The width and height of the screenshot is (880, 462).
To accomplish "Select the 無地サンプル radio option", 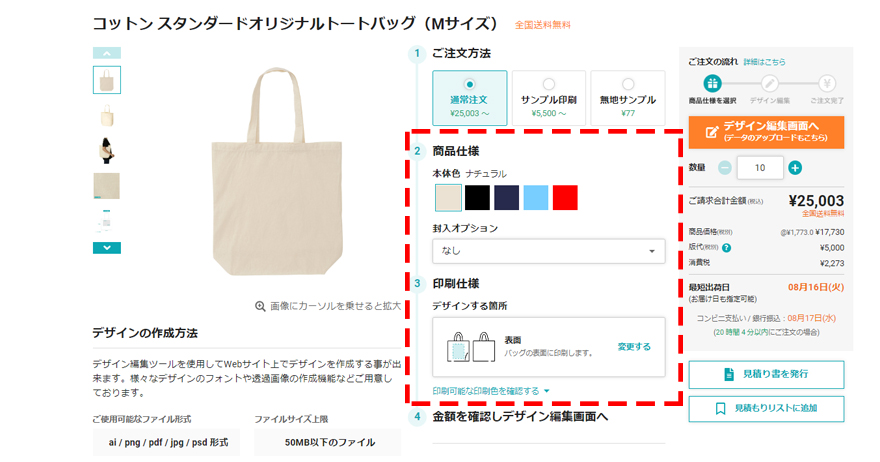I will point(627,98).
